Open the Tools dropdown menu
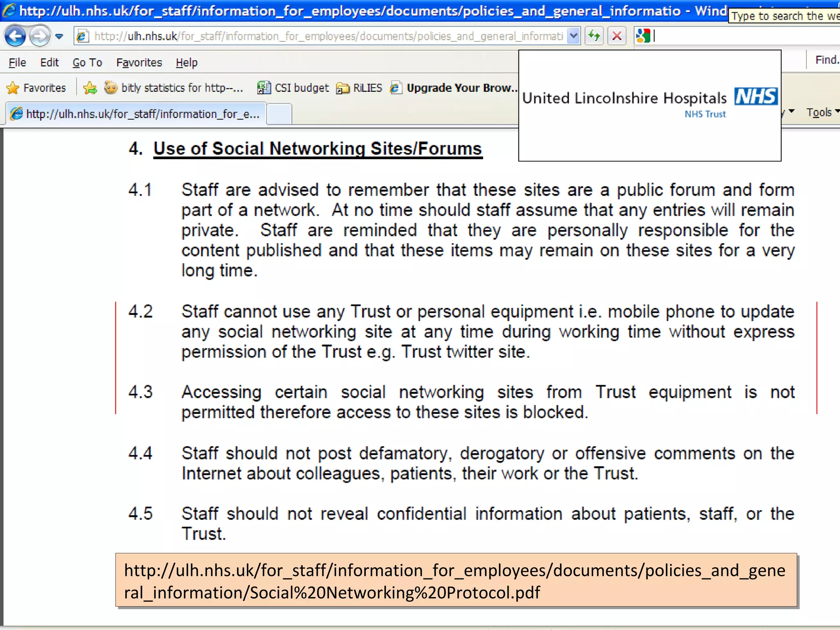Screen dimensions: 840x630 pos(822,112)
